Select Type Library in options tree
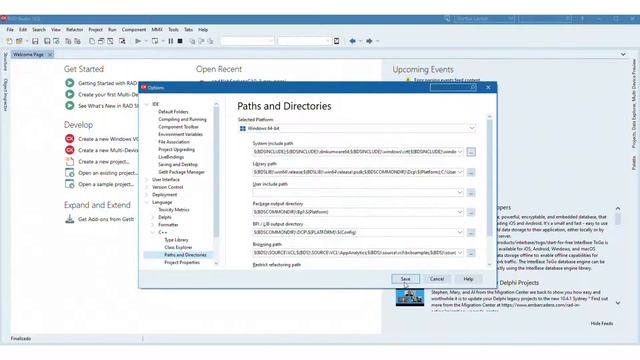This screenshot has width=640, height=360. pyautogui.click(x=176, y=240)
